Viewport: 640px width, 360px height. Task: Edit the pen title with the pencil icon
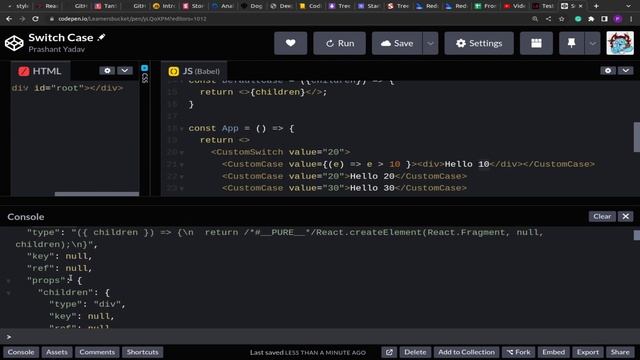click(101, 38)
